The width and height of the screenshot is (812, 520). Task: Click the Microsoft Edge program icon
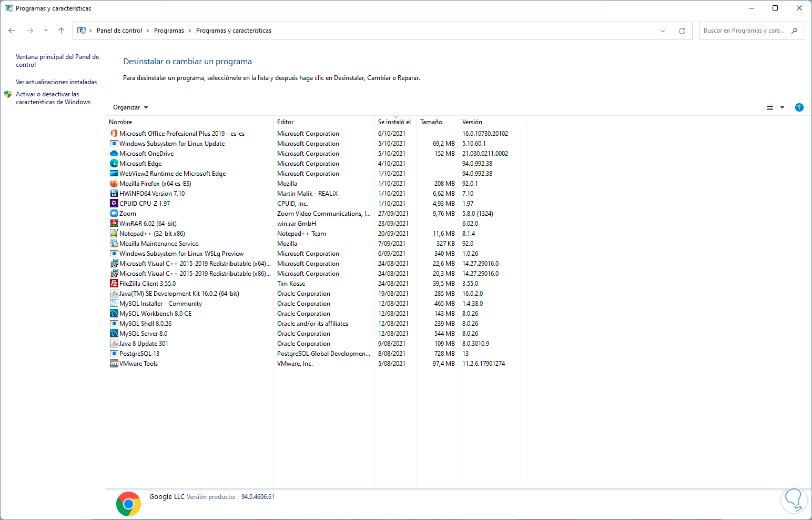[x=114, y=164]
